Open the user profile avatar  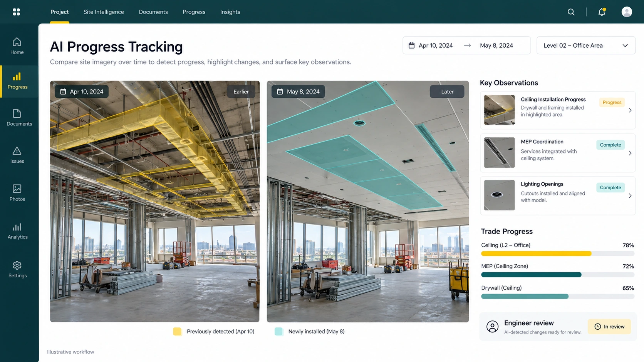click(627, 12)
